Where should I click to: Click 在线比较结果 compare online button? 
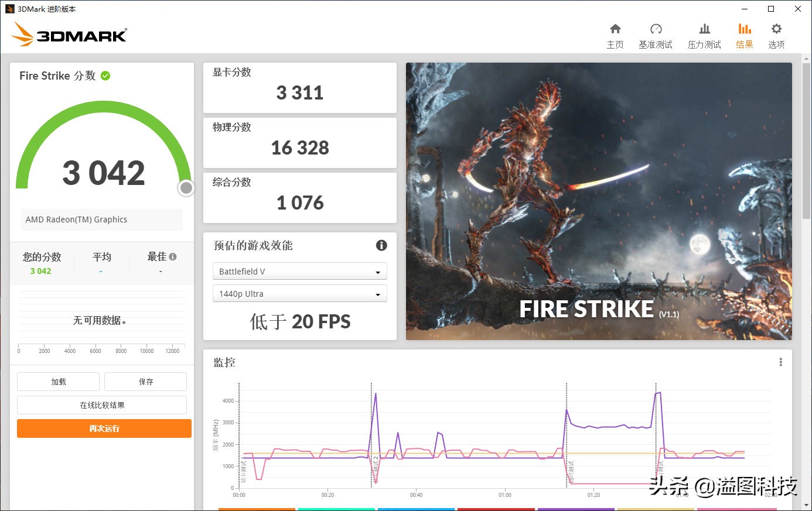click(102, 405)
